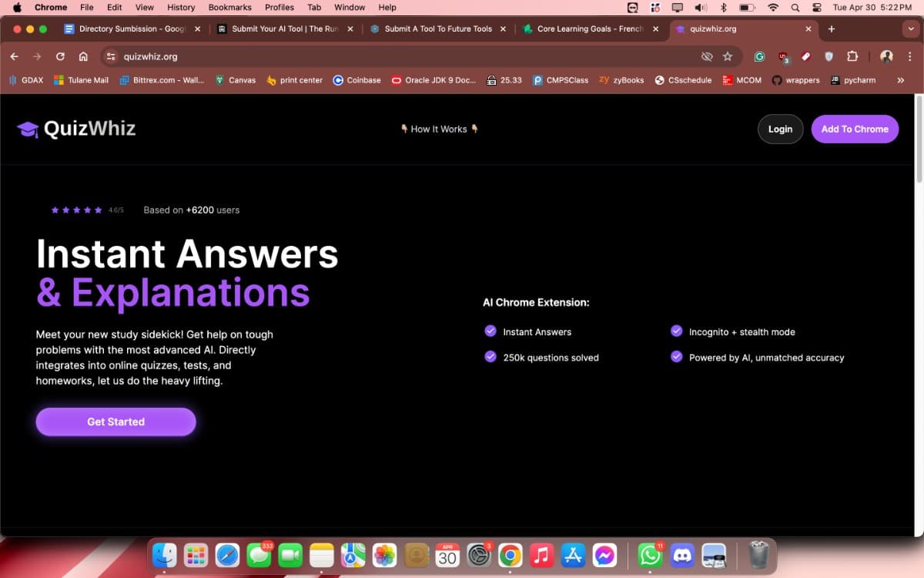The image size is (924, 578).
Task: Click the Login button
Action: tap(780, 129)
